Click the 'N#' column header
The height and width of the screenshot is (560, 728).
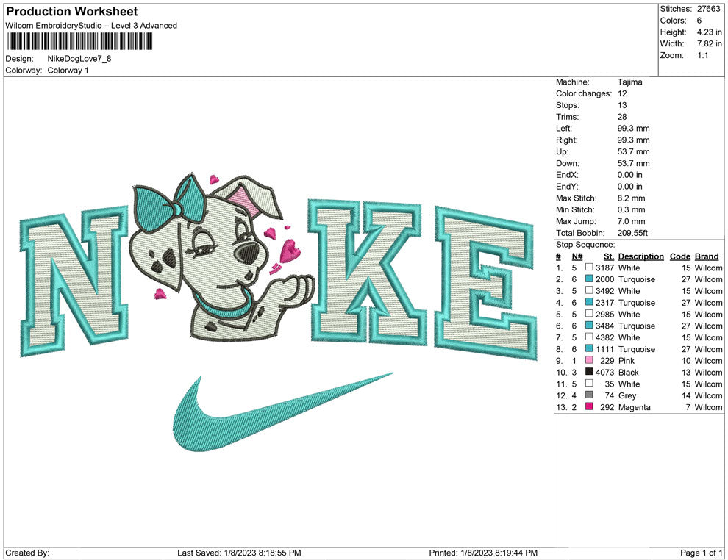(x=577, y=256)
